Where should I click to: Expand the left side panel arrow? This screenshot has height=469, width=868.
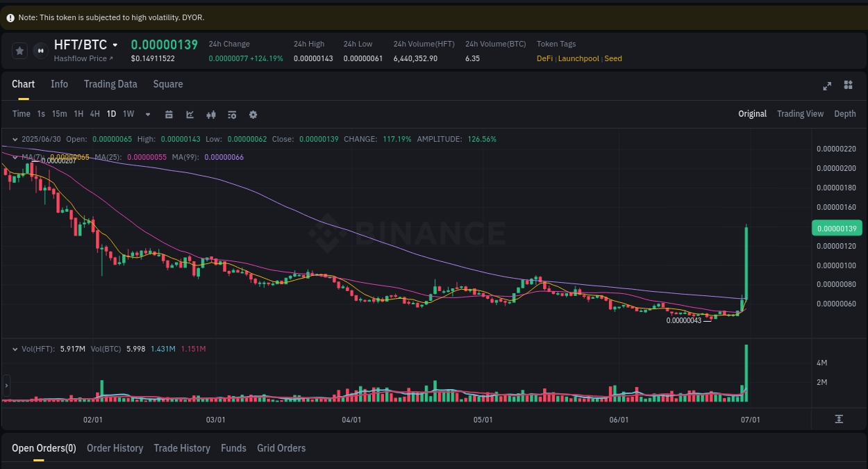pos(6,385)
